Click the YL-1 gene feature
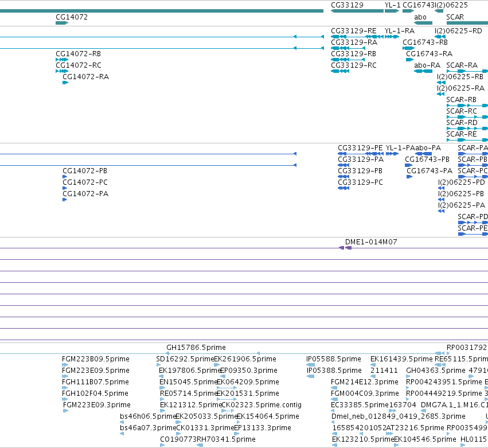 [x=392, y=11]
